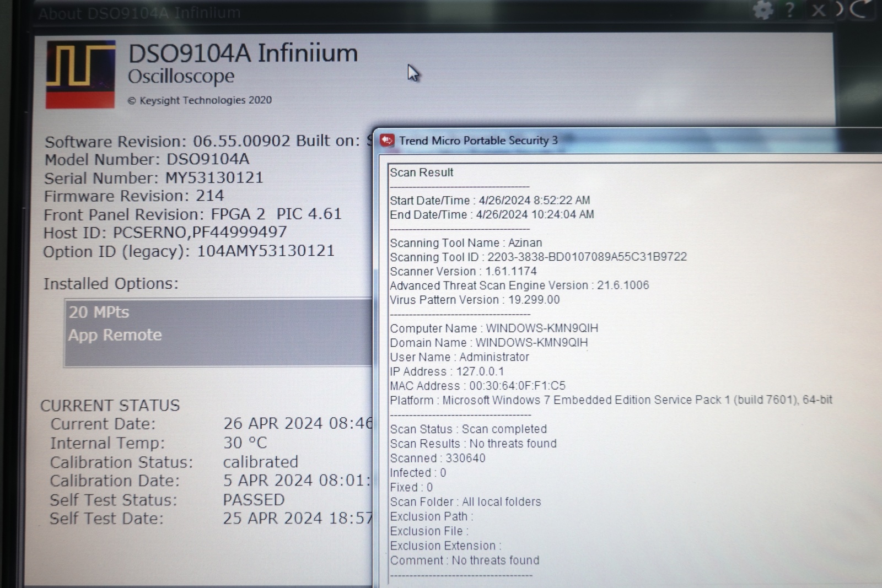Close the About DSO9104A Infiniium dialog
Viewport: 882px width, 588px height.
[x=819, y=10]
